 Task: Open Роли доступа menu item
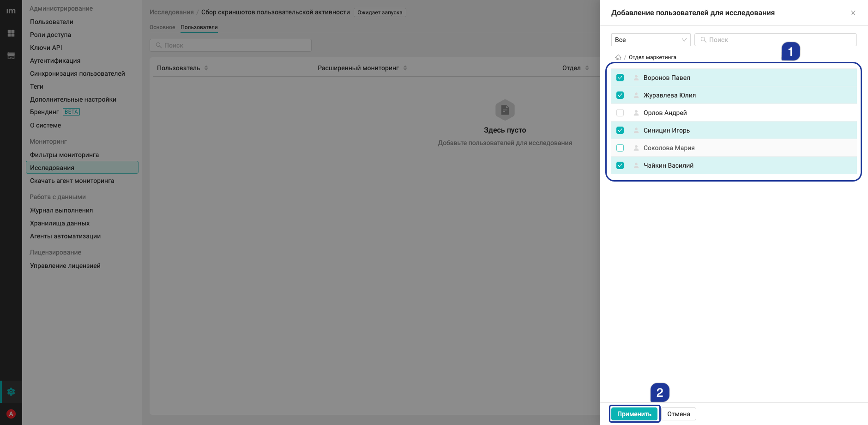click(x=50, y=35)
